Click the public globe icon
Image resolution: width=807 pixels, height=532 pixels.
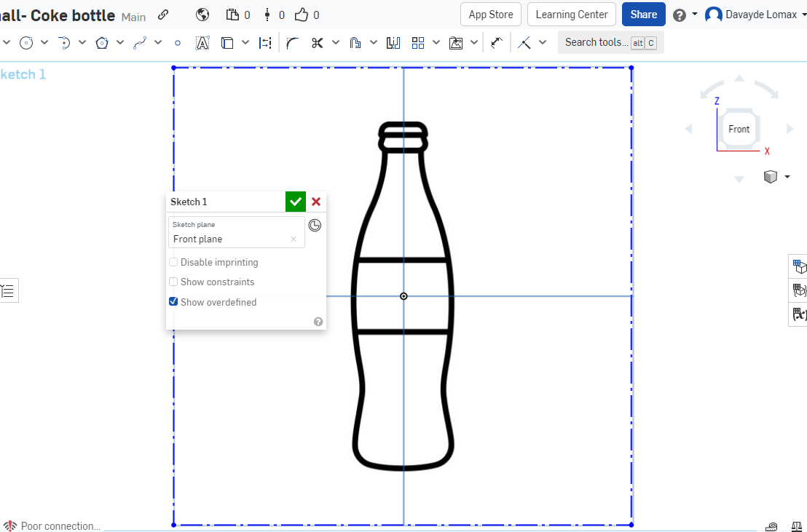pyautogui.click(x=202, y=15)
